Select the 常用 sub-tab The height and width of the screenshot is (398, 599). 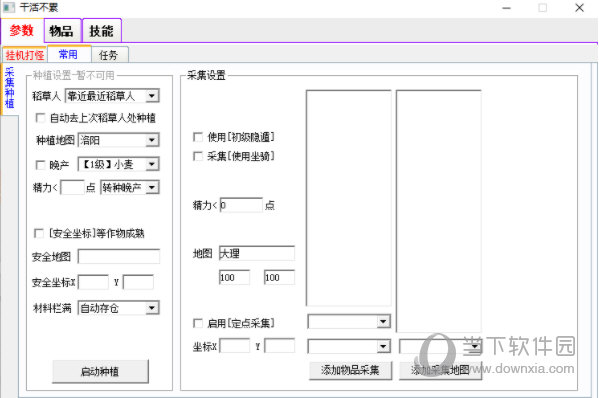coord(69,54)
